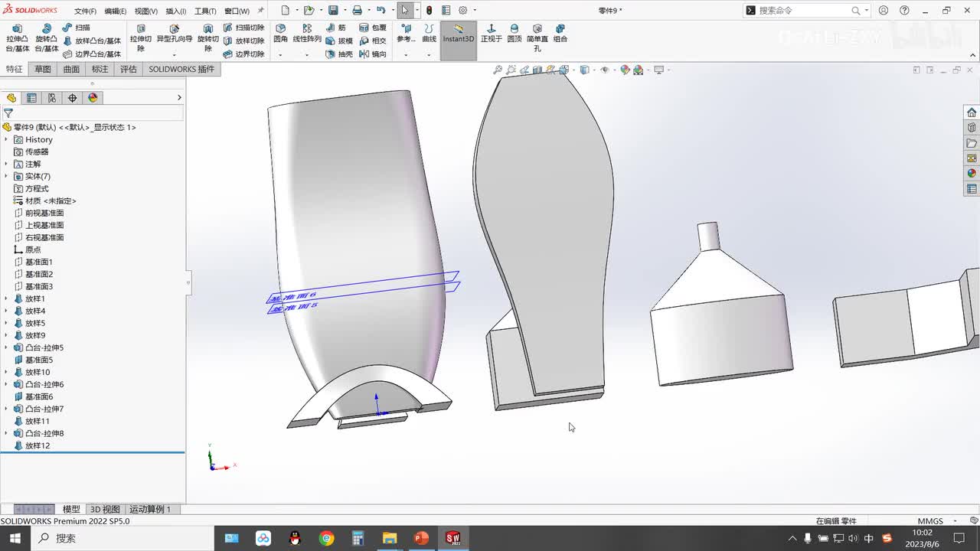
Task: Open the PropertyManager panel tab
Action: coord(31,98)
